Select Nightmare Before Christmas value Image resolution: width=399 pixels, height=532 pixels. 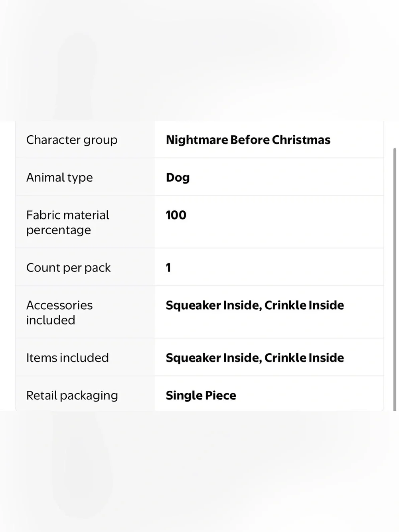click(x=248, y=140)
